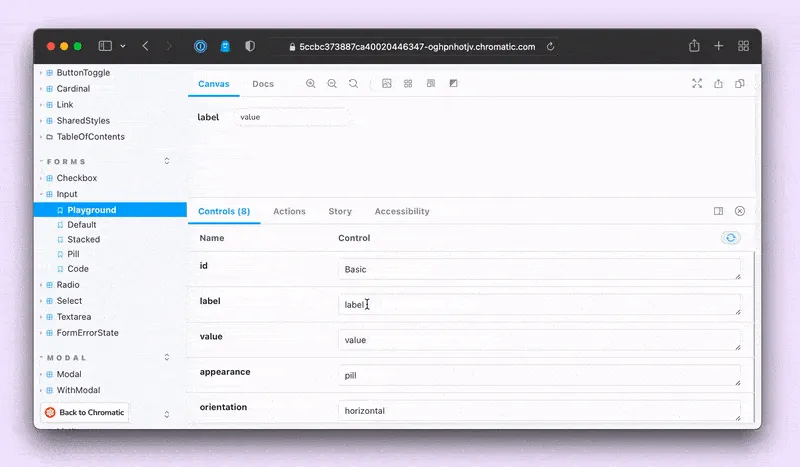The height and width of the screenshot is (467, 800).
Task: Reset controls with the blue refresh icon
Action: coord(731,238)
